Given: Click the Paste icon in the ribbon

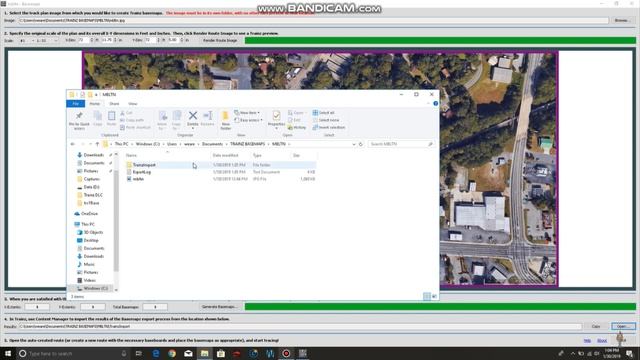Looking at the screenshot, I should 111,118.
